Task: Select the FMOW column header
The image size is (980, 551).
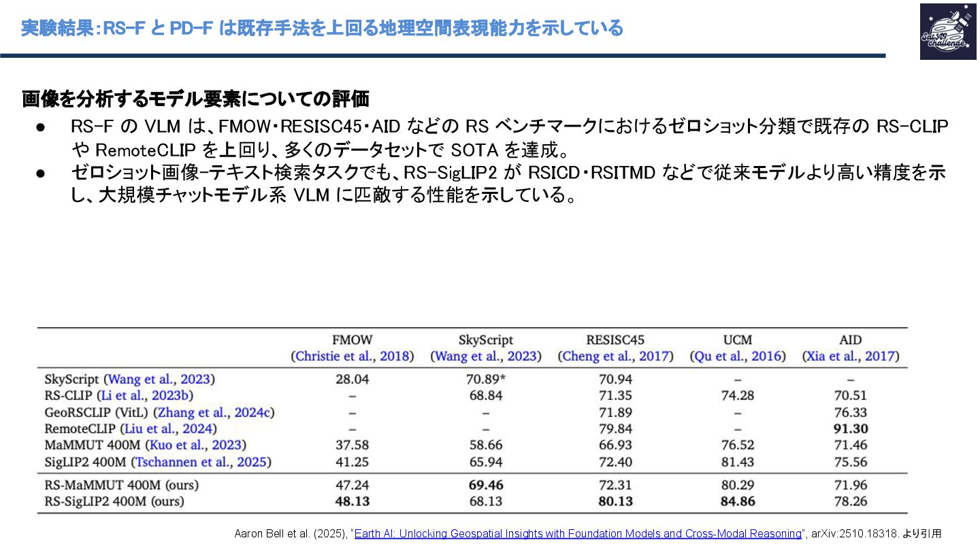Action: click(x=353, y=340)
